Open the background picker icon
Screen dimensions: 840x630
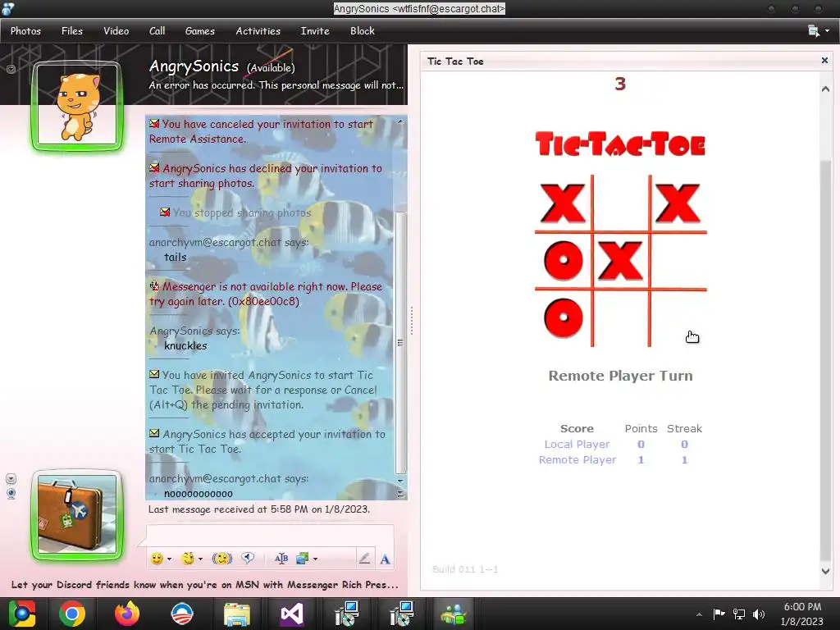tap(303, 559)
